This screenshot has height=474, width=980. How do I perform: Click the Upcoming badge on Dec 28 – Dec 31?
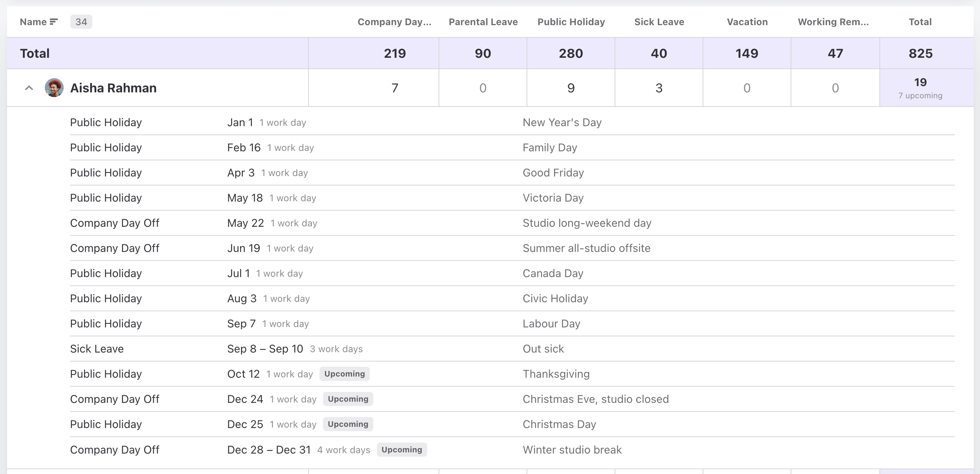tap(402, 450)
